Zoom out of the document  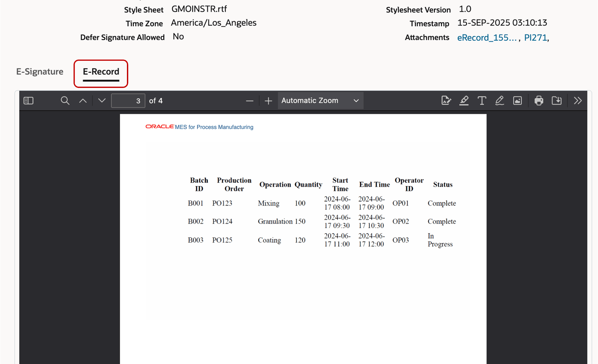coord(249,100)
